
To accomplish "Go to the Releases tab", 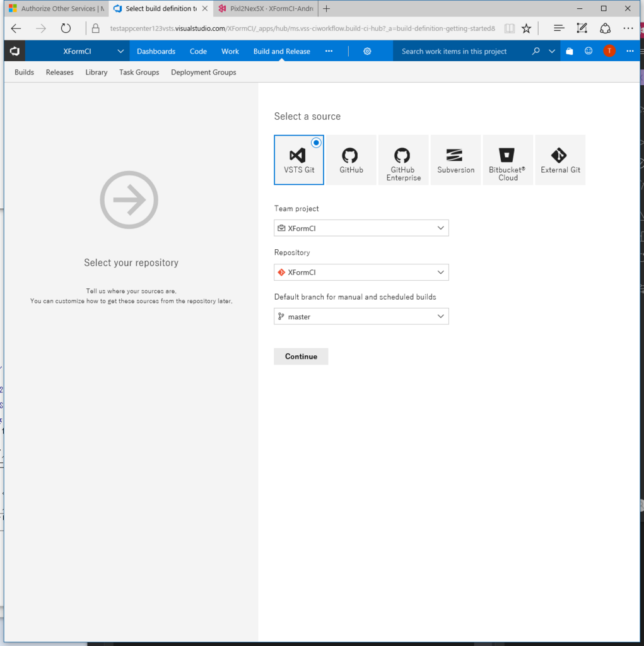I will (x=60, y=72).
